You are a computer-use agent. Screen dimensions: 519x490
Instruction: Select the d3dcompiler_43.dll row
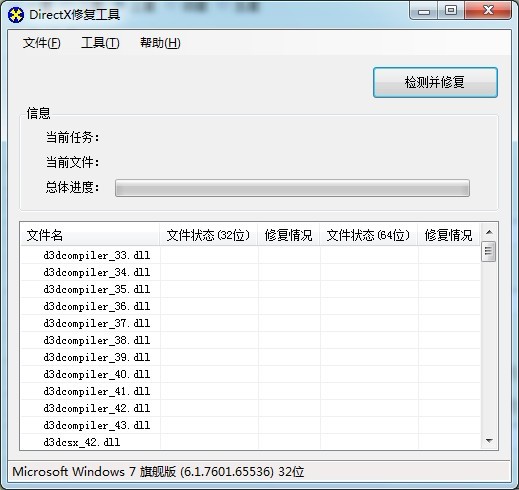[250, 425]
